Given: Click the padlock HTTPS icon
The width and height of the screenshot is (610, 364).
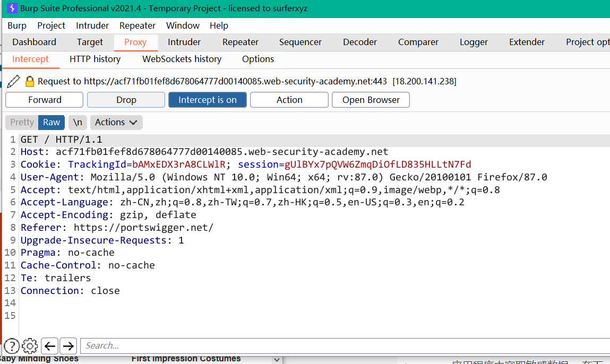Looking at the screenshot, I should pos(30,81).
